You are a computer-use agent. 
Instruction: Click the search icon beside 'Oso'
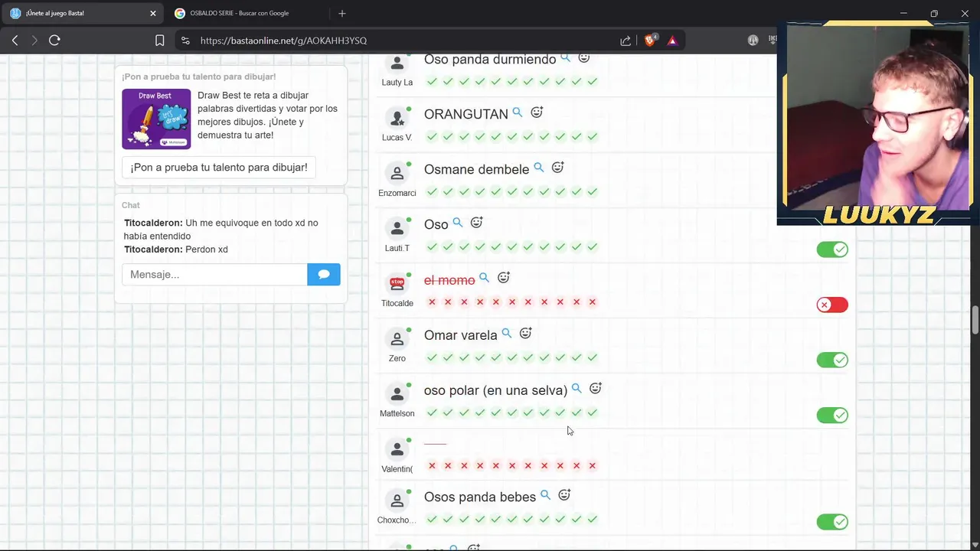(458, 223)
